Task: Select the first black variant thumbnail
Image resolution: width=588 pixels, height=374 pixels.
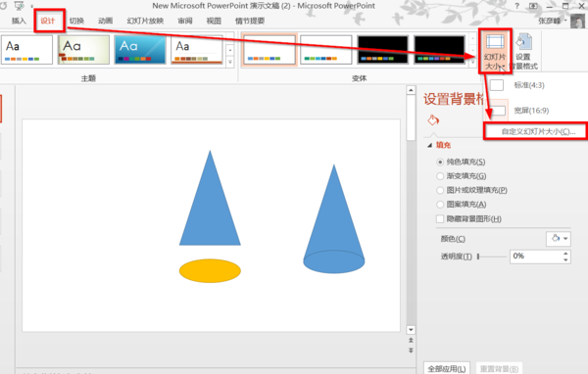Action: (382, 50)
